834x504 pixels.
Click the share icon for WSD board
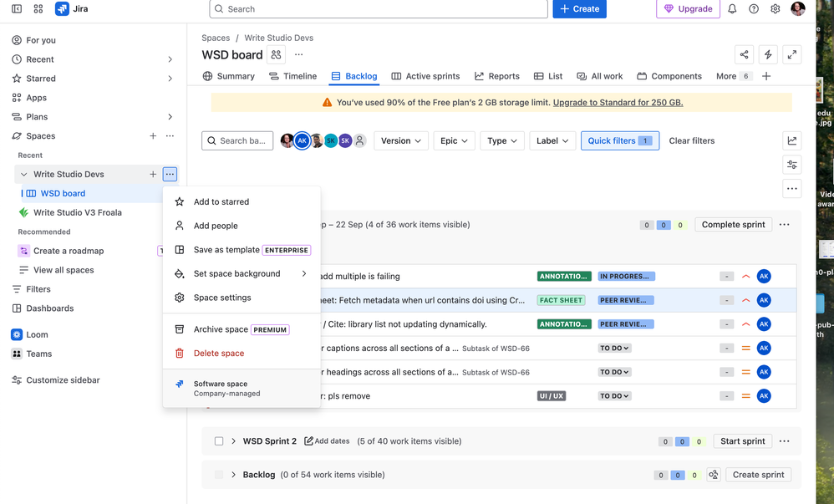pos(744,54)
